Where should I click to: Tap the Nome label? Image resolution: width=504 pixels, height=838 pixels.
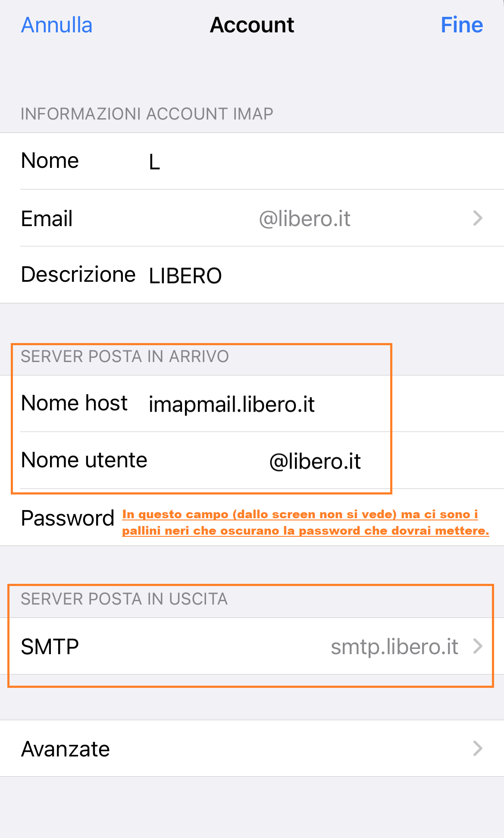pyautogui.click(x=50, y=161)
